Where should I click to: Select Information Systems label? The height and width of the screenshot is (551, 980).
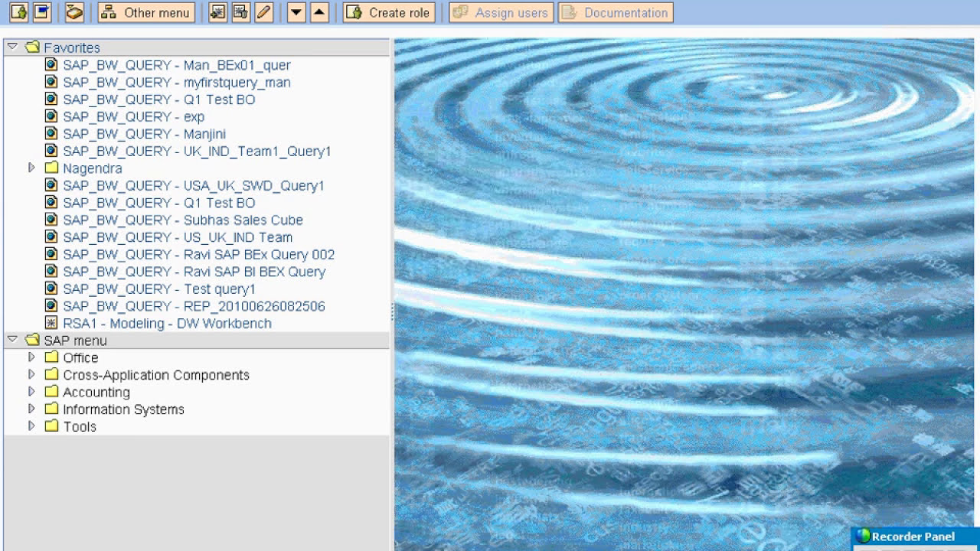click(x=123, y=409)
